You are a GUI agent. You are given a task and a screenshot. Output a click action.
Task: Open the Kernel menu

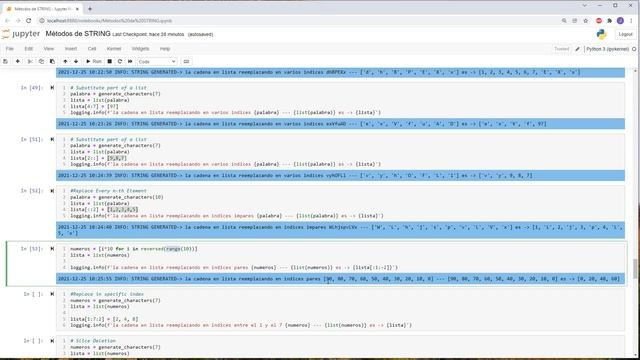tap(114, 49)
